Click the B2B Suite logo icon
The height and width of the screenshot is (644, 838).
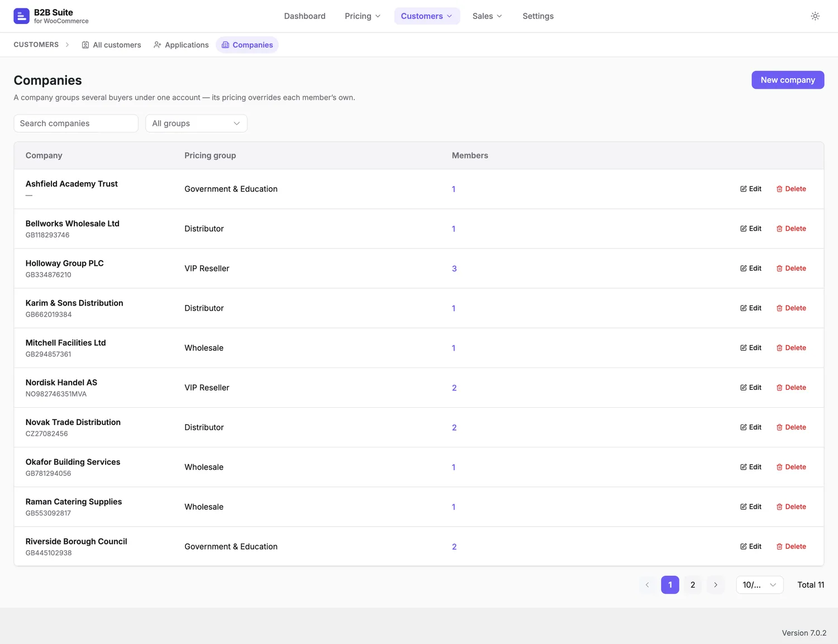point(21,16)
